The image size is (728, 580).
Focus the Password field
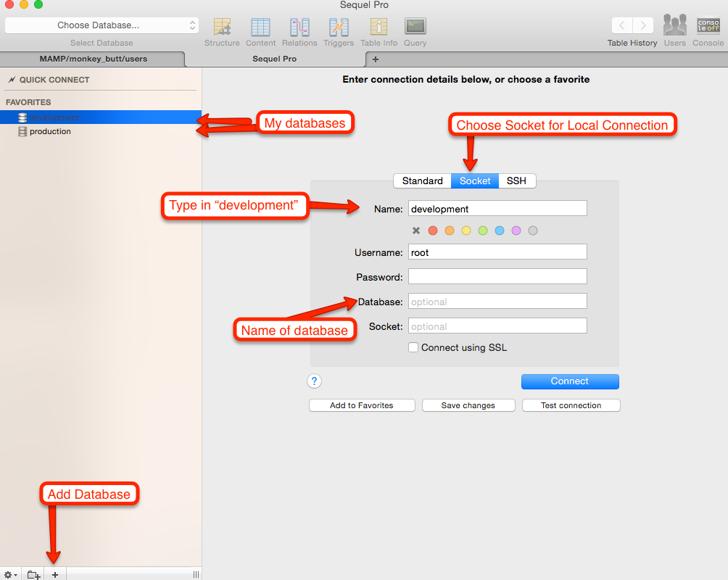point(497,277)
